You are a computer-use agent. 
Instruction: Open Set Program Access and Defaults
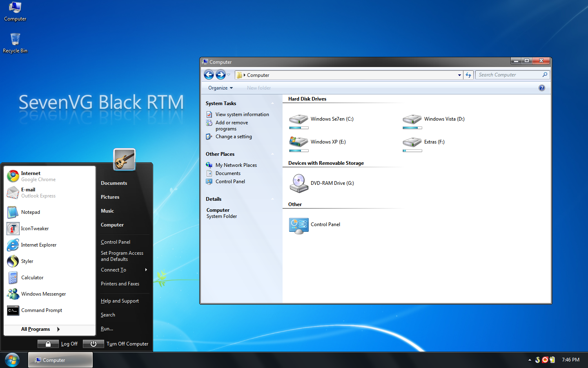coord(122,256)
